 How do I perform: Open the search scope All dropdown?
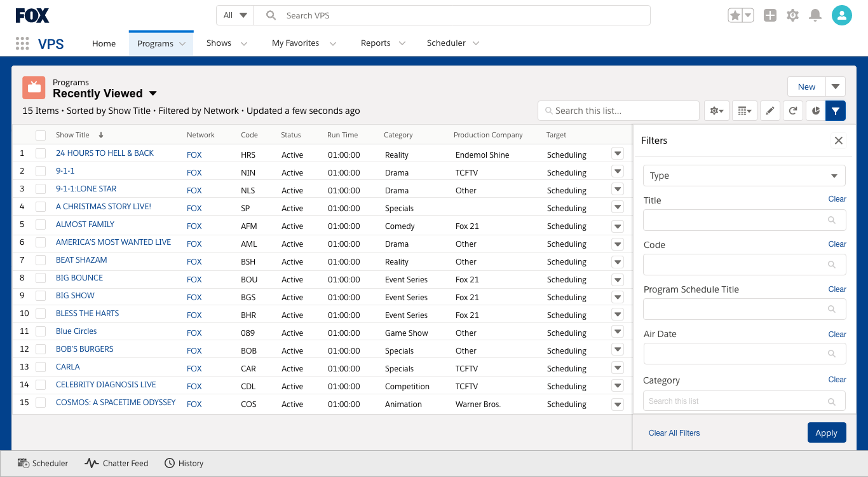(x=235, y=15)
